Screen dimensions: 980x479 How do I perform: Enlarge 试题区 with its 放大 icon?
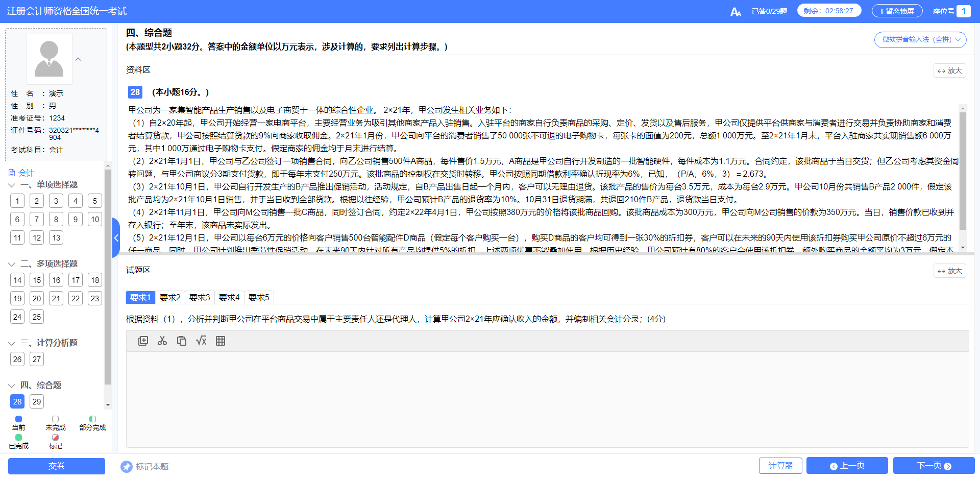tap(949, 271)
